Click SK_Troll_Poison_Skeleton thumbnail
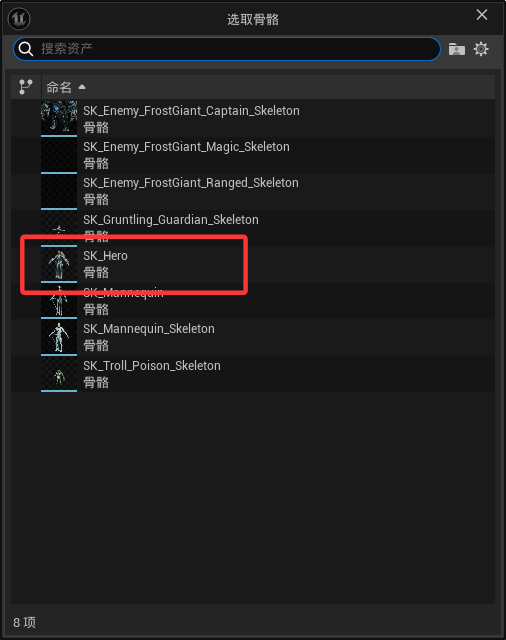Screen dimensions: 506x640 pyautogui.click(x=59, y=374)
